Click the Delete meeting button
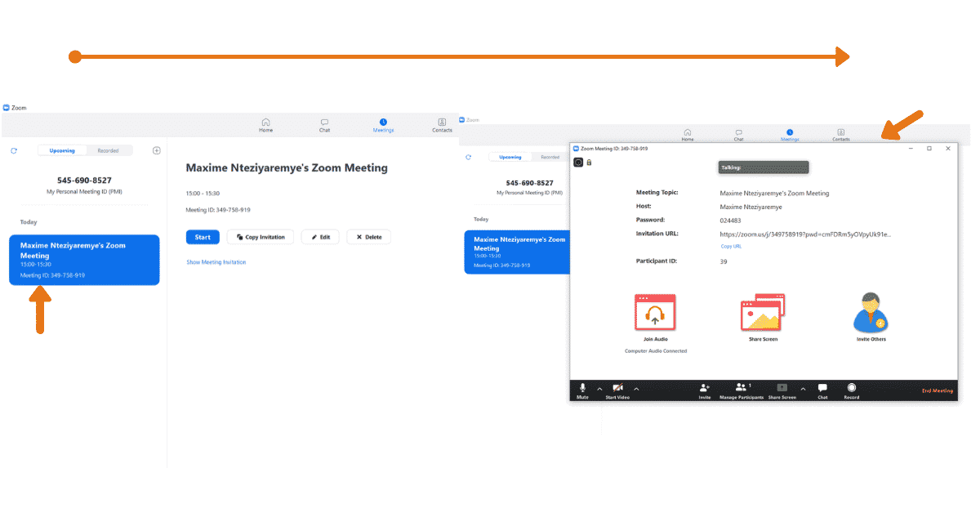980x513 pixels. 369,237
